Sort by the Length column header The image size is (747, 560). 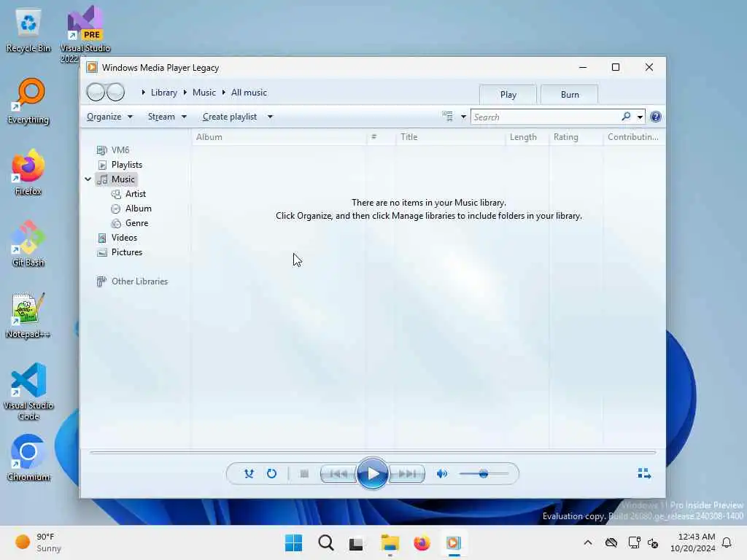point(527,137)
